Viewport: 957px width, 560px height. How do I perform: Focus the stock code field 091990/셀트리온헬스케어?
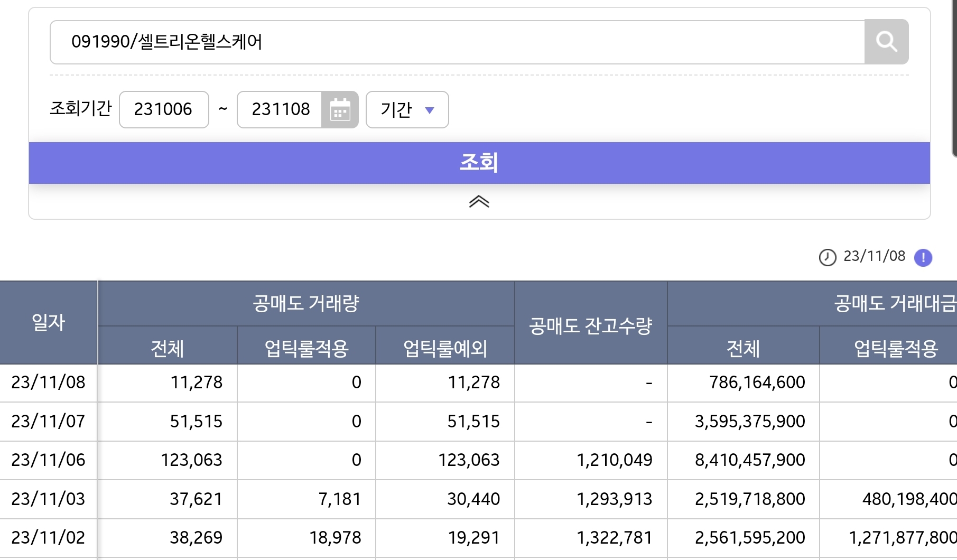click(x=457, y=42)
